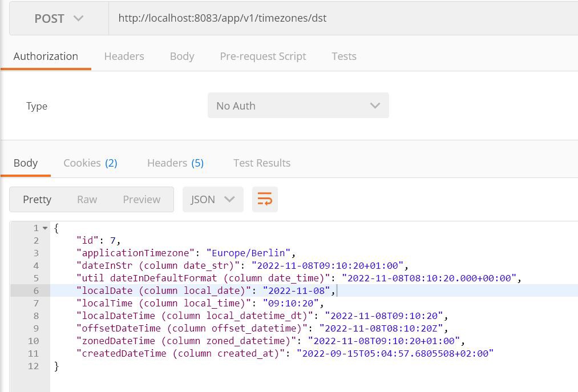Click the "Type" label

click(37, 106)
